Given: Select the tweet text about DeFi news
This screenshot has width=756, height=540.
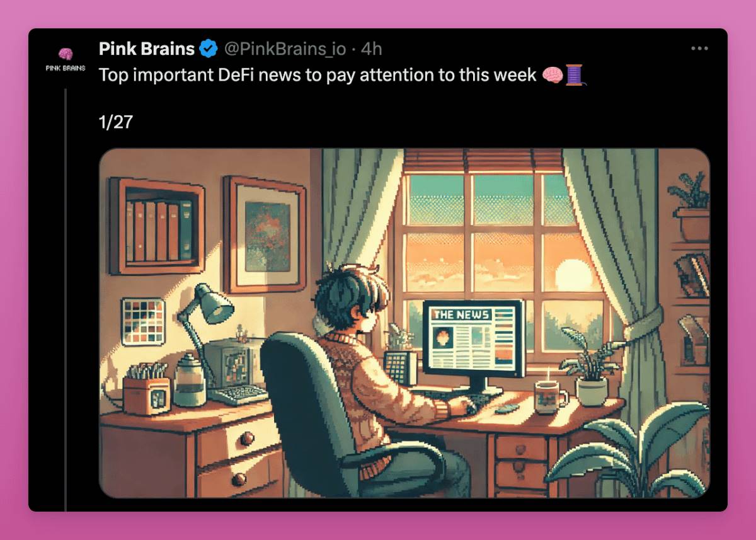Looking at the screenshot, I should 318,76.
